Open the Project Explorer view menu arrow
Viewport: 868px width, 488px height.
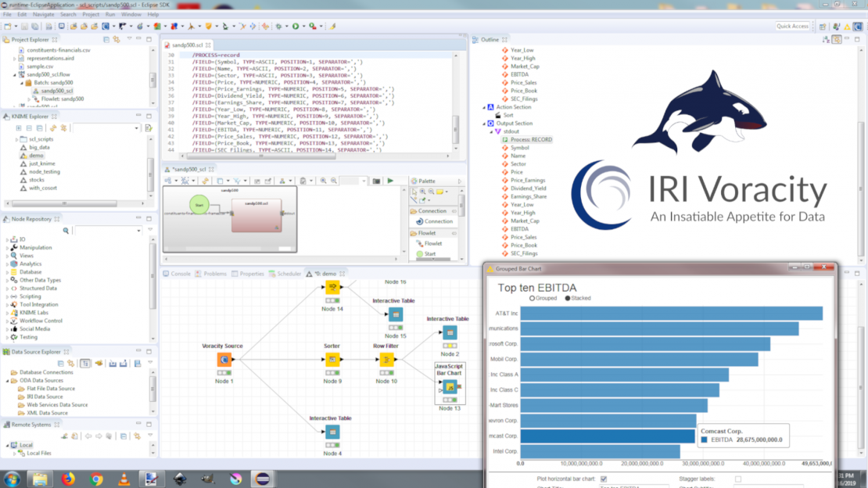130,39
